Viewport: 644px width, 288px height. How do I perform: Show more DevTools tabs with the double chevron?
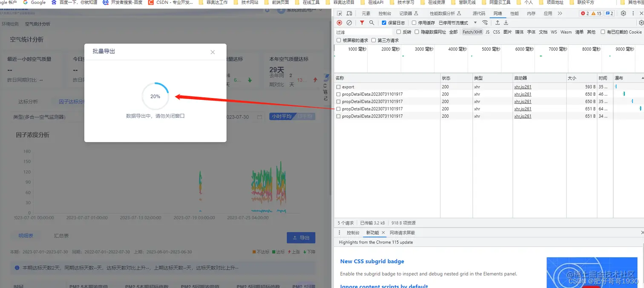click(x=560, y=14)
